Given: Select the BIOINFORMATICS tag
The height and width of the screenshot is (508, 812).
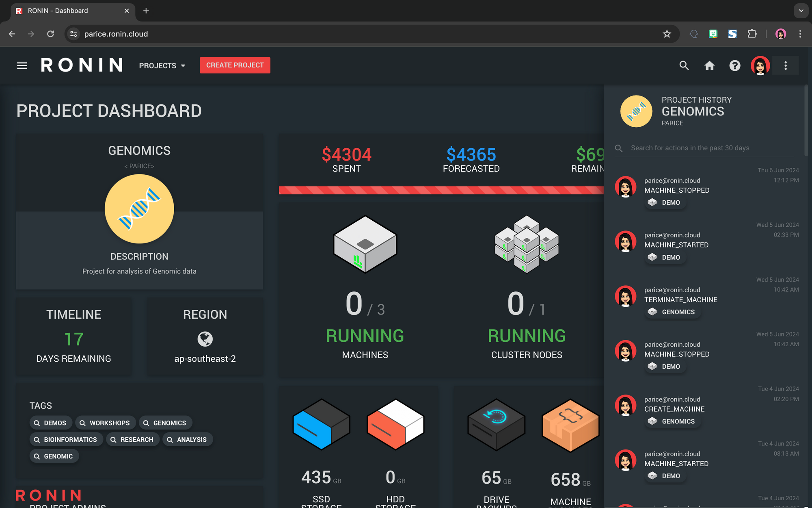Looking at the screenshot, I should pos(66,440).
